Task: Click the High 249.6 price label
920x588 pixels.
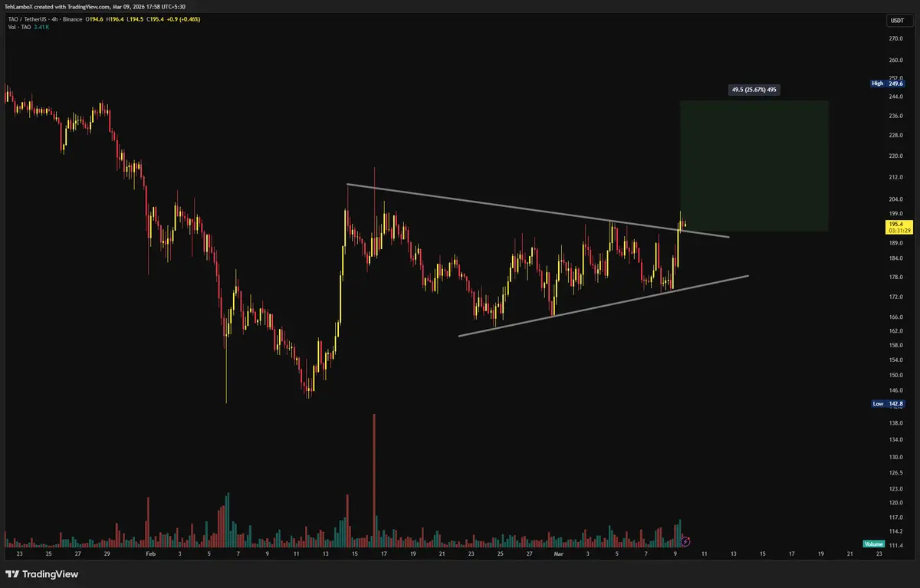Action: [x=889, y=83]
